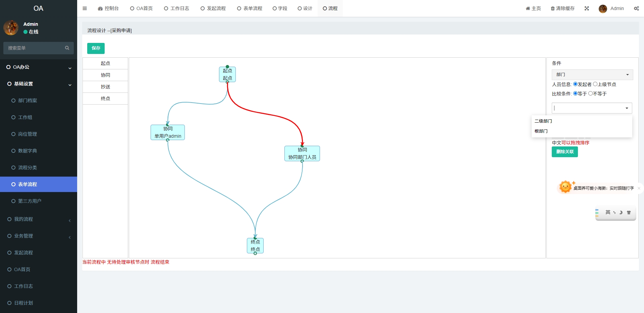The height and width of the screenshot is (313, 644).
Task: Click the green 保存 button
Action: [x=96, y=48]
